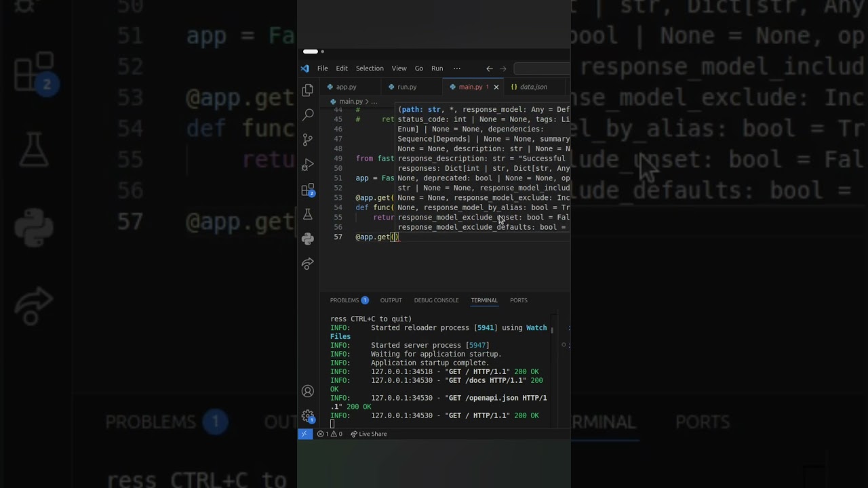Click the 'def func(' code on line 54
Viewport: 868px width, 488px height.
(x=375, y=207)
